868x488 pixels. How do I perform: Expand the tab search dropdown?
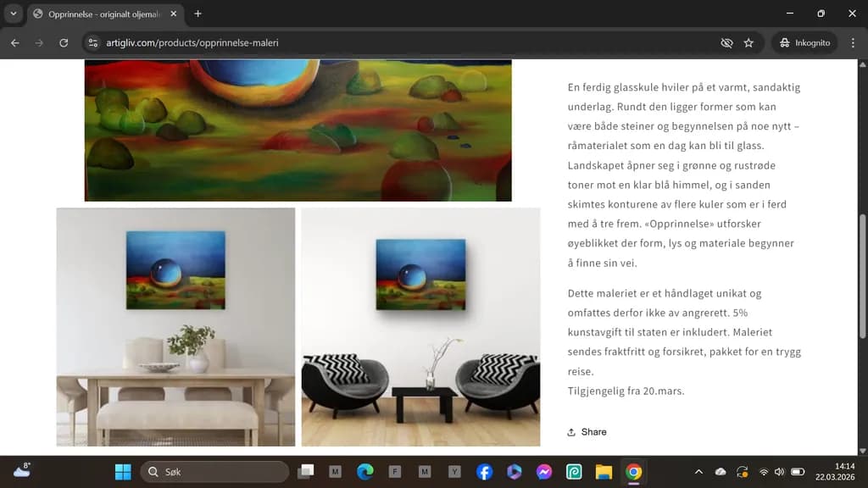click(x=14, y=14)
